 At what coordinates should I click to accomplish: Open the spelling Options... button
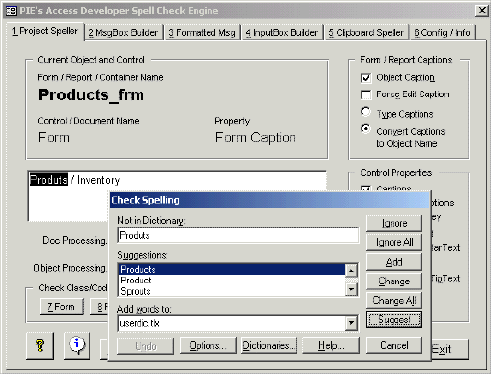208,345
